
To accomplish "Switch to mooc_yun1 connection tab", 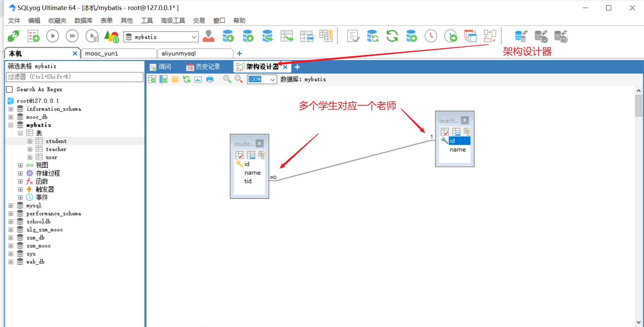I will (x=118, y=53).
